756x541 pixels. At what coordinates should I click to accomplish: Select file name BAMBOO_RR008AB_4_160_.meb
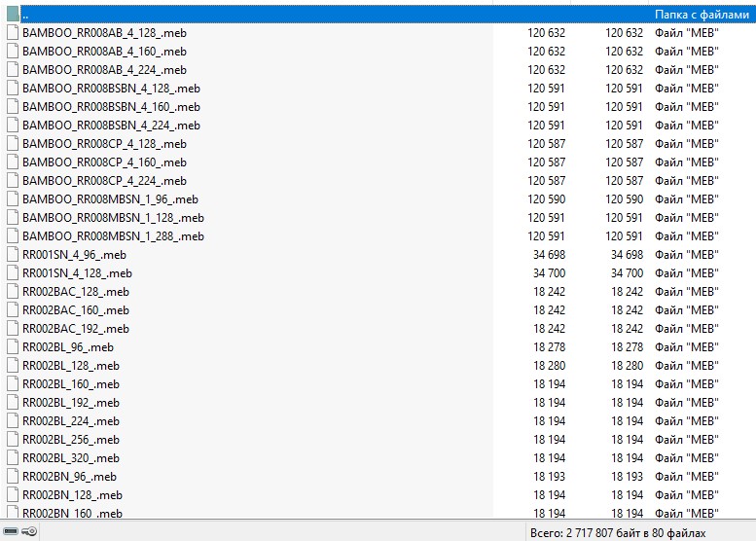tap(104, 52)
